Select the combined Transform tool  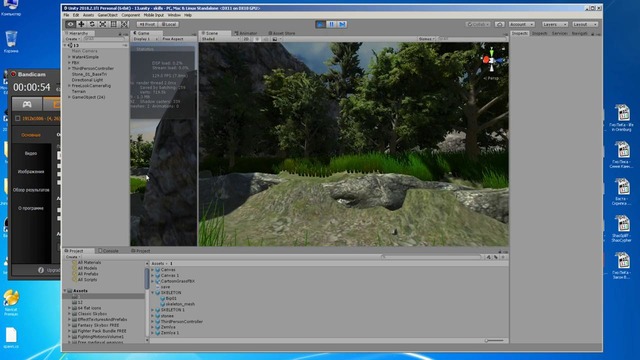(x=124, y=24)
